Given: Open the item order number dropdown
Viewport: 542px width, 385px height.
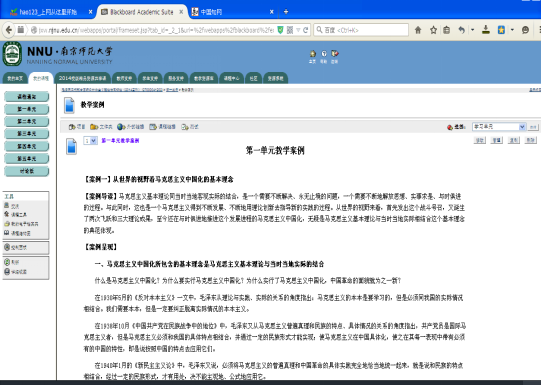Looking at the screenshot, I should 90,141.
